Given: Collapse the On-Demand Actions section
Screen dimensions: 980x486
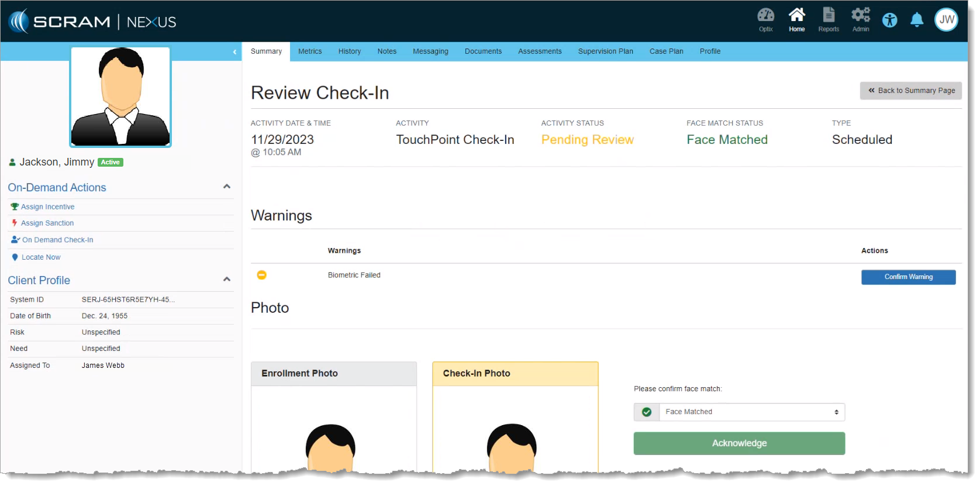Looking at the screenshot, I should [x=227, y=187].
